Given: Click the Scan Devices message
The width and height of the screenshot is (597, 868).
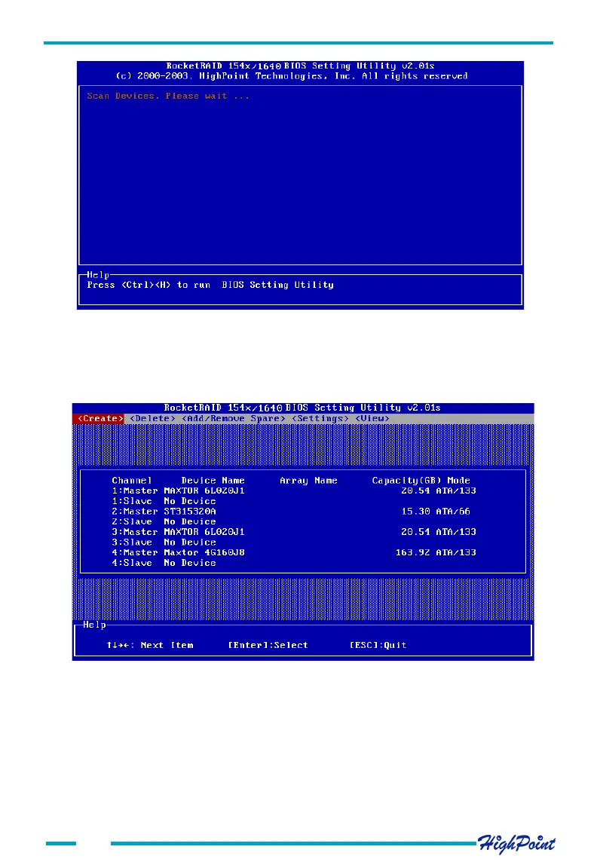Looking at the screenshot, I should pyautogui.click(x=168, y=96).
